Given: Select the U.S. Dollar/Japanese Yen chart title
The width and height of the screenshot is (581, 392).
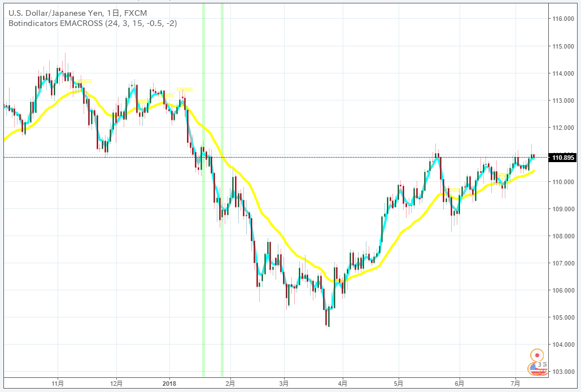Looking at the screenshot, I should pyautogui.click(x=77, y=13).
